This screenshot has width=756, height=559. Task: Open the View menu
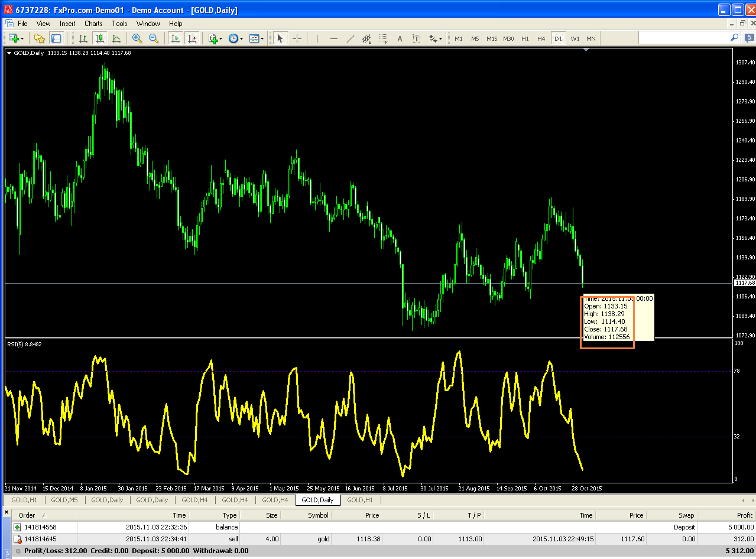pos(44,24)
